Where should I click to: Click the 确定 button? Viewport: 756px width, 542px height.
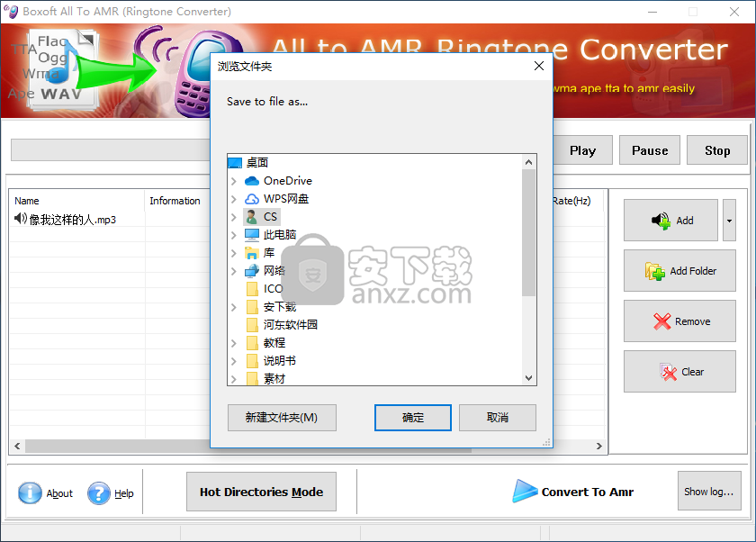pos(413,418)
